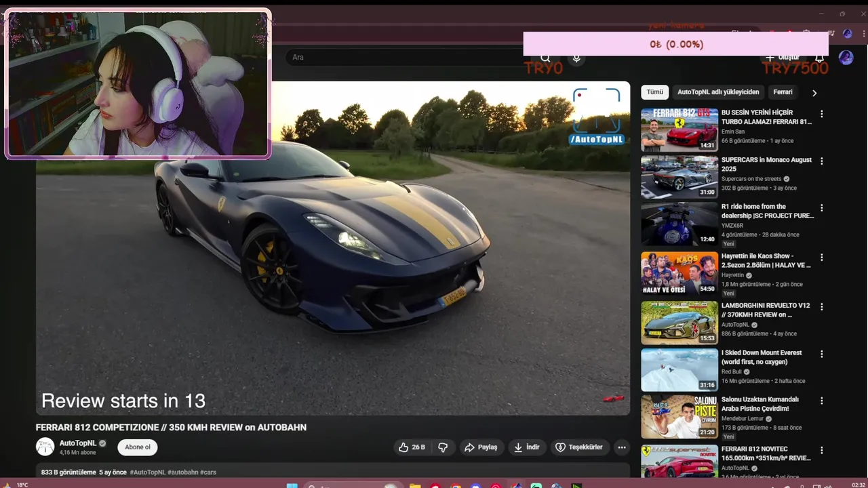Open the AutoTopNL channel name link under title
Screen dimensions: 868x488
click(78, 443)
